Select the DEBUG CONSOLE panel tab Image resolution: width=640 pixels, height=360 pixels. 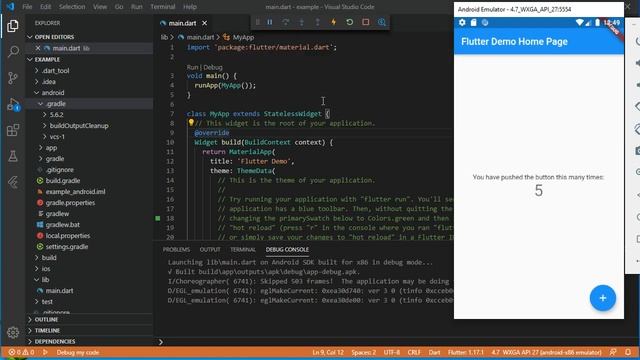coord(287,249)
